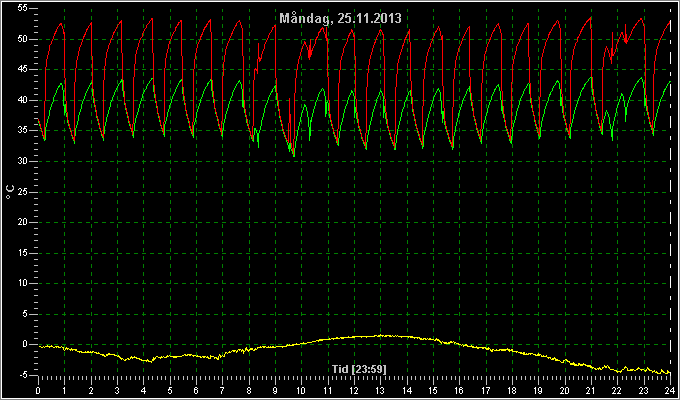680x400 pixels.
Task: Click the 20 temperature axis label
Action: point(23,223)
